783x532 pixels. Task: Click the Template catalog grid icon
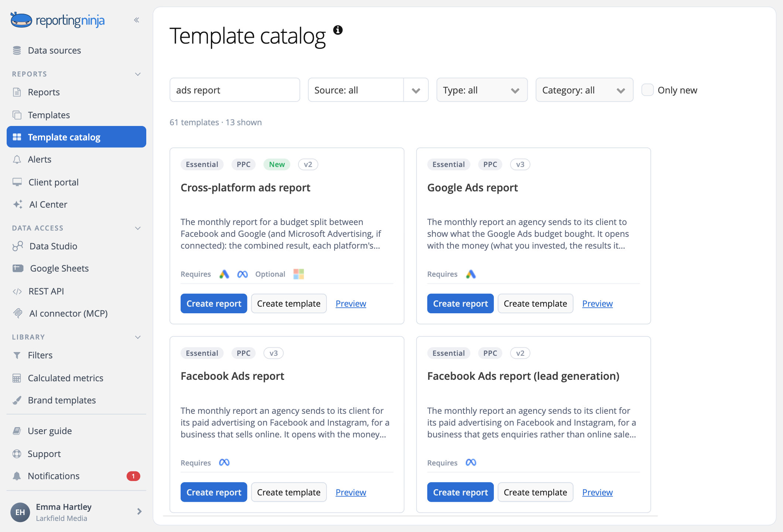tap(17, 137)
